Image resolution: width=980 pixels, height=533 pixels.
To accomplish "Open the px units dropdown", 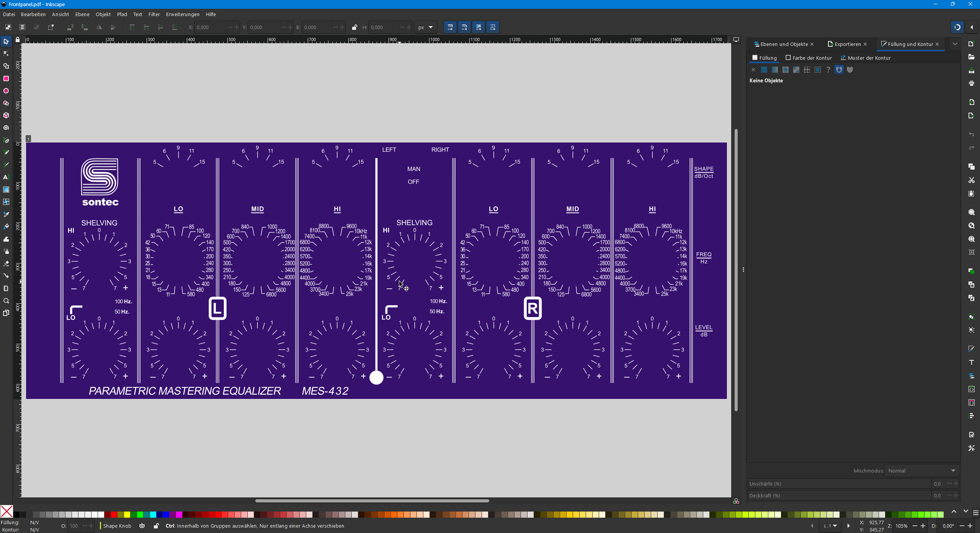I will 425,27.
